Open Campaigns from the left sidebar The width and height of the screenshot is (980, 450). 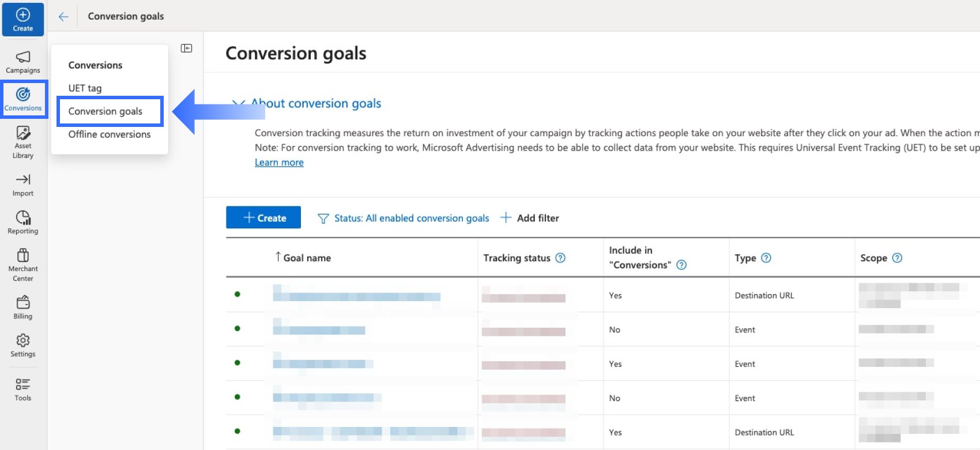point(23,62)
